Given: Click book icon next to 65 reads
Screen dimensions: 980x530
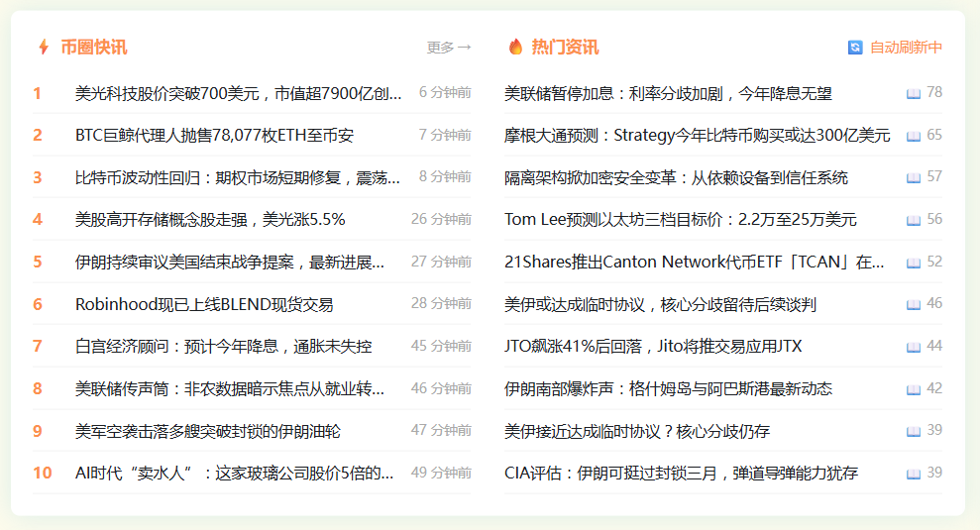Looking at the screenshot, I should 914,136.
